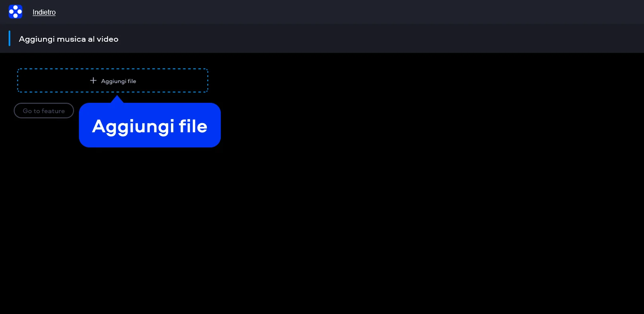The width and height of the screenshot is (644, 314).
Task: Click the plus icon beside Aggiungi file
Action: (93, 80)
